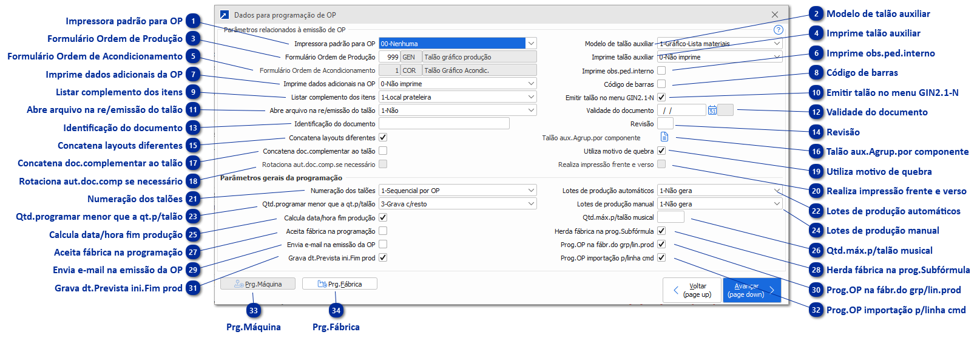
Task: Uncheck Emitir talão no menu GIN2.1-N
Action: 661,97
